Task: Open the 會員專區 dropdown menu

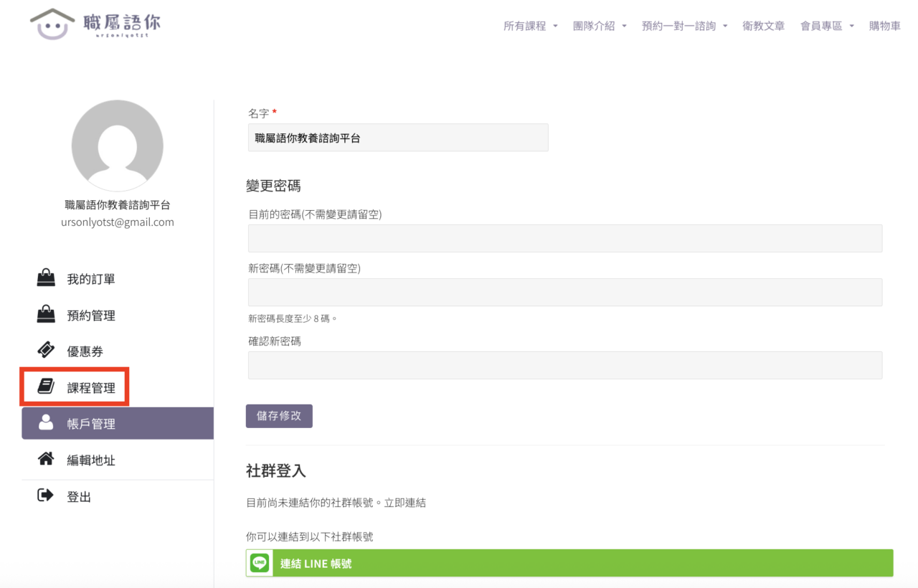Action: (827, 26)
